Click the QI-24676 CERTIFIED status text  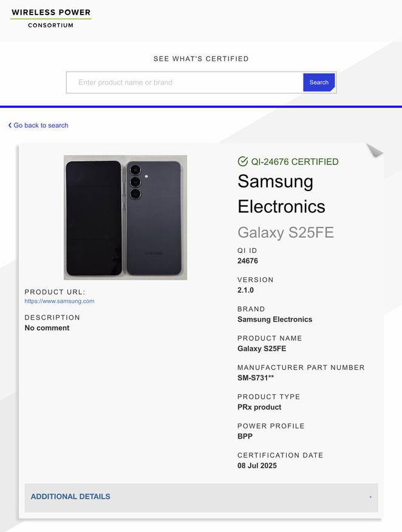pos(295,162)
